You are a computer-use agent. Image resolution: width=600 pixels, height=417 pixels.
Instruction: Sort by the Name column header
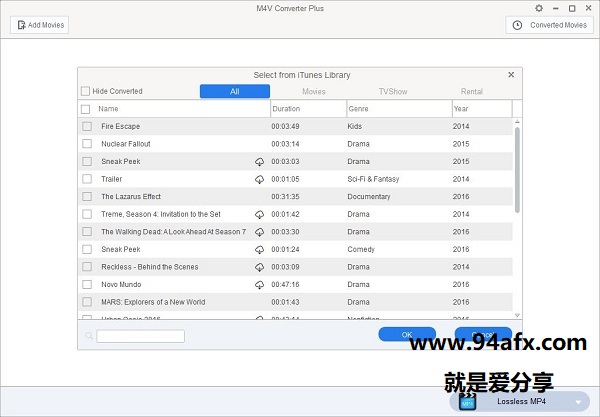click(108, 109)
